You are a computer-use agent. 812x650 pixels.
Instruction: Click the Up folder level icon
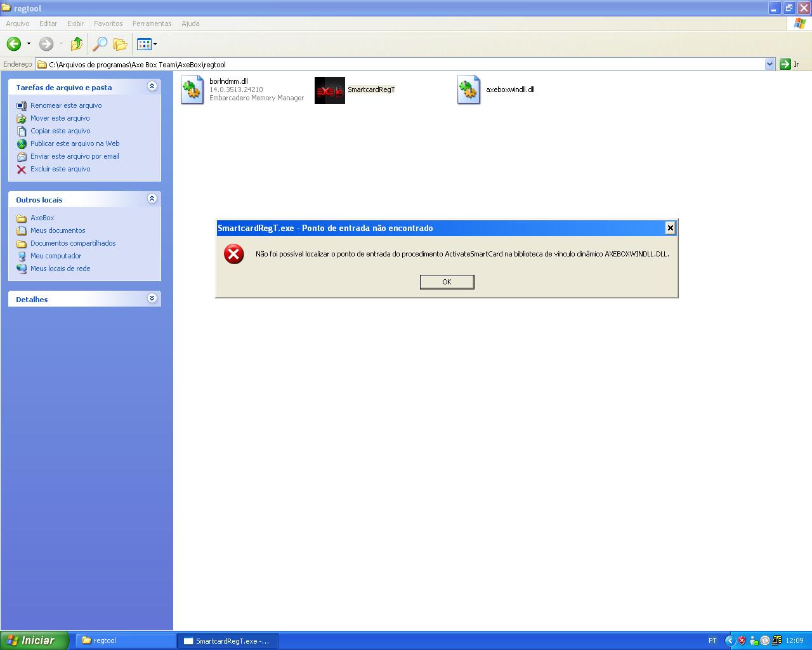(x=77, y=44)
